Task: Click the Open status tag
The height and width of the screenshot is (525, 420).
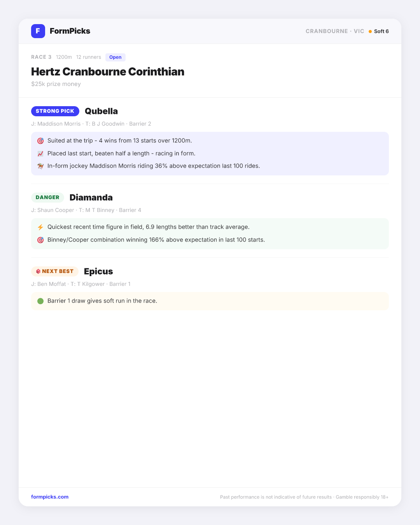Action: click(115, 57)
